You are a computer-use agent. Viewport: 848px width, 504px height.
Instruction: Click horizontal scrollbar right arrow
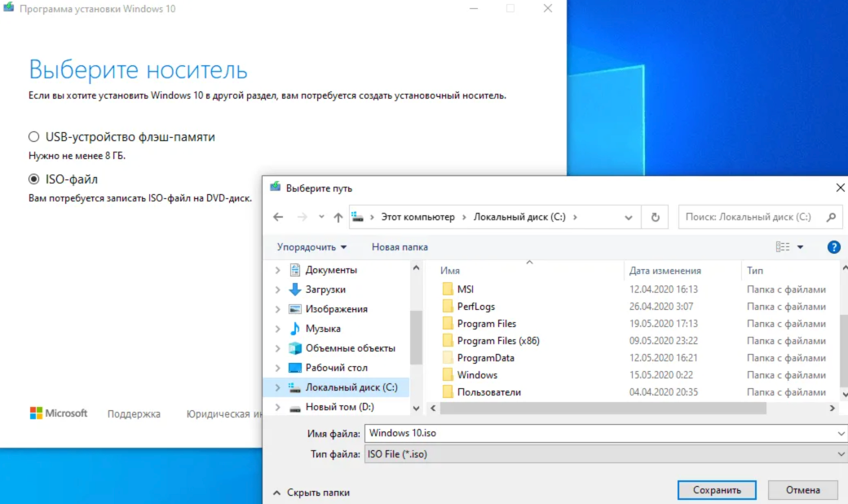click(833, 409)
